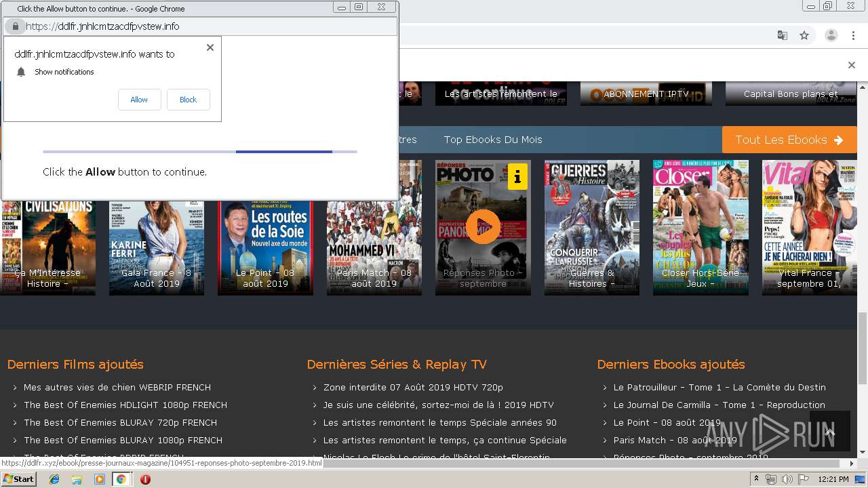
Task: Open Le Patrouilleur Tome 1 ebook link
Action: coord(719,387)
